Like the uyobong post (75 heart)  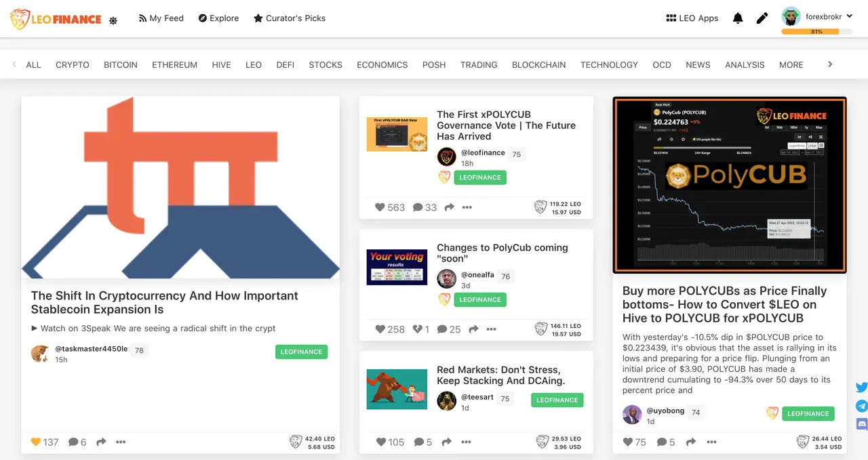tap(628, 442)
